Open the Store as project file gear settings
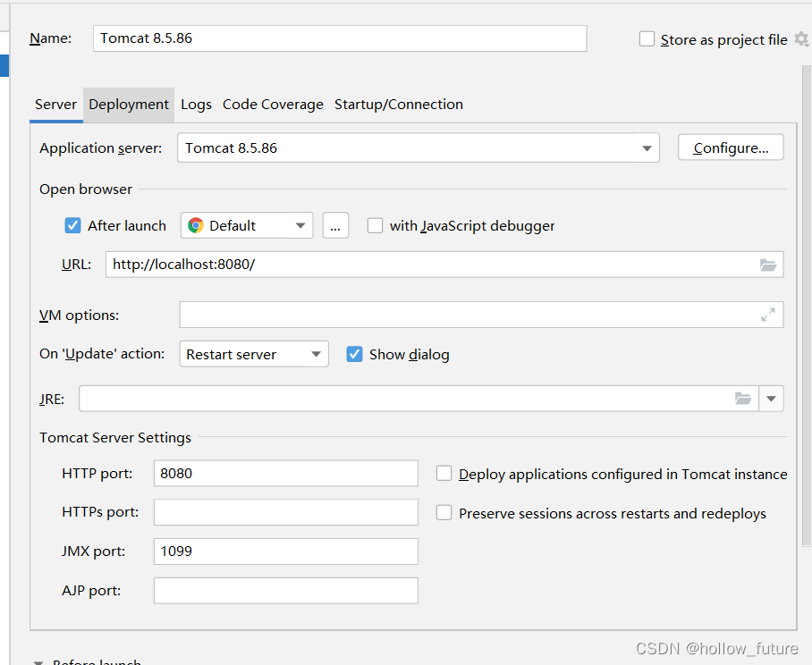 (802, 39)
